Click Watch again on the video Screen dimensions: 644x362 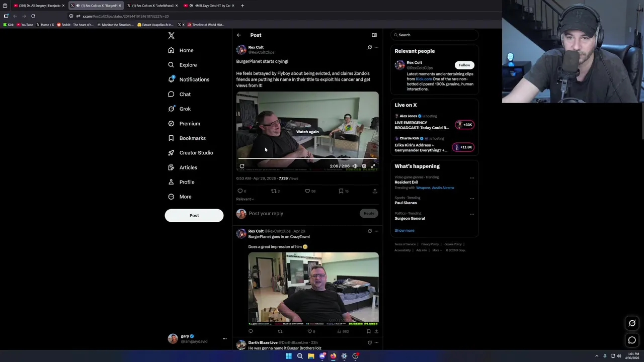(307, 132)
